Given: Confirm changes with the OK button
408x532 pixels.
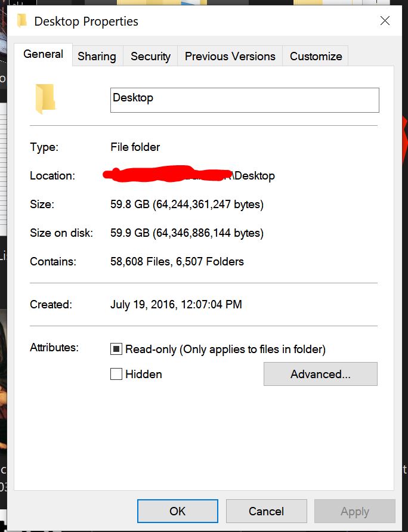Looking at the screenshot, I should (x=178, y=511).
